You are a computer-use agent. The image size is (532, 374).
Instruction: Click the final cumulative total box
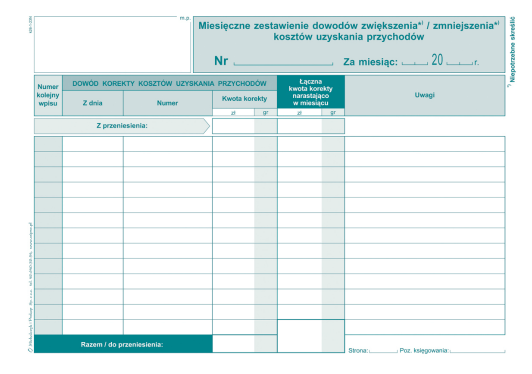311,336
